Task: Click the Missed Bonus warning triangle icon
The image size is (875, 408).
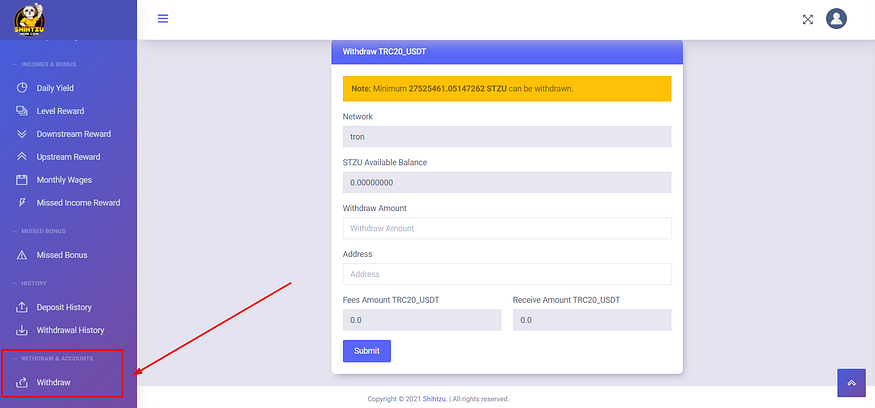Action: pos(22,255)
